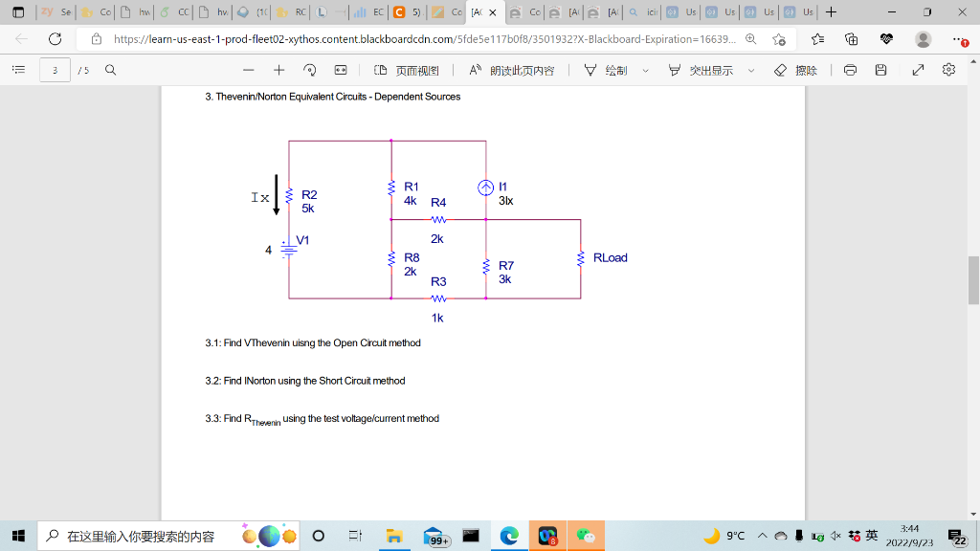
Task: Refresh the current page
Action: pyautogui.click(x=55, y=39)
